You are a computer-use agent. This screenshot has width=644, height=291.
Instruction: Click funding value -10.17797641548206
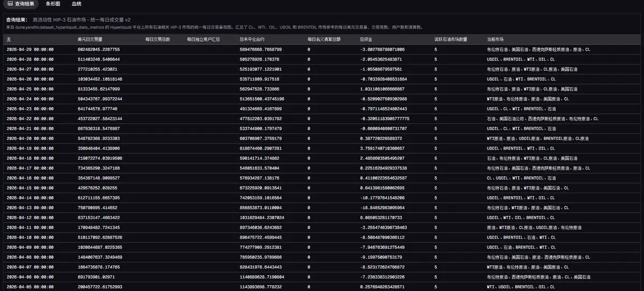coord(382,198)
